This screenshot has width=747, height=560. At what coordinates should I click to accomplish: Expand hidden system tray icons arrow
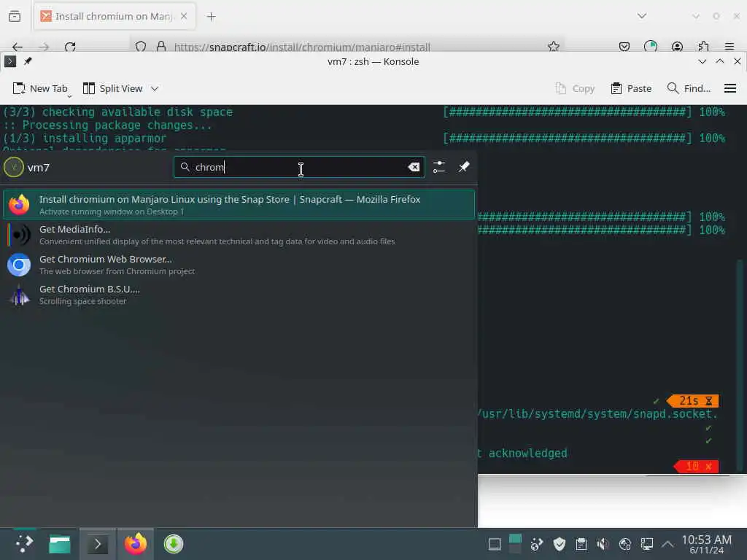click(x=668, y=544)
